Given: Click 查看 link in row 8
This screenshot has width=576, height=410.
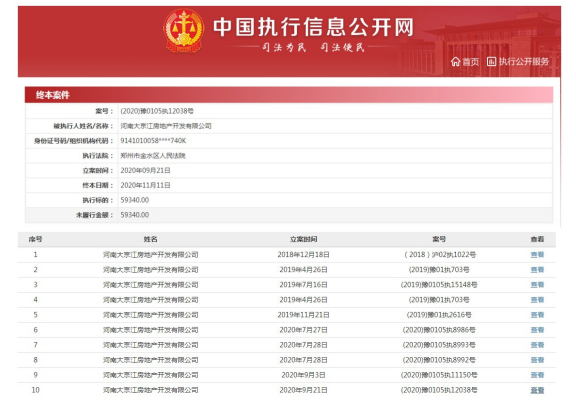Looking at the screenshot, I should 537,360.
